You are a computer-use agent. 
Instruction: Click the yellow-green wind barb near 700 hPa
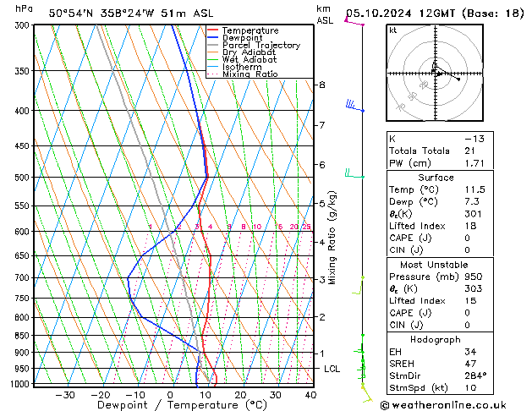tap(358, 285)
